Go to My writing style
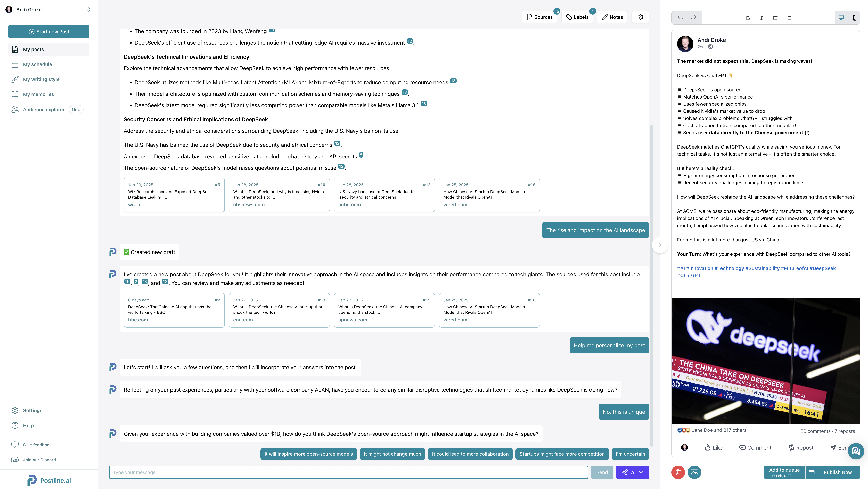This screenshot has width=868, height=489. click(41, 79)
